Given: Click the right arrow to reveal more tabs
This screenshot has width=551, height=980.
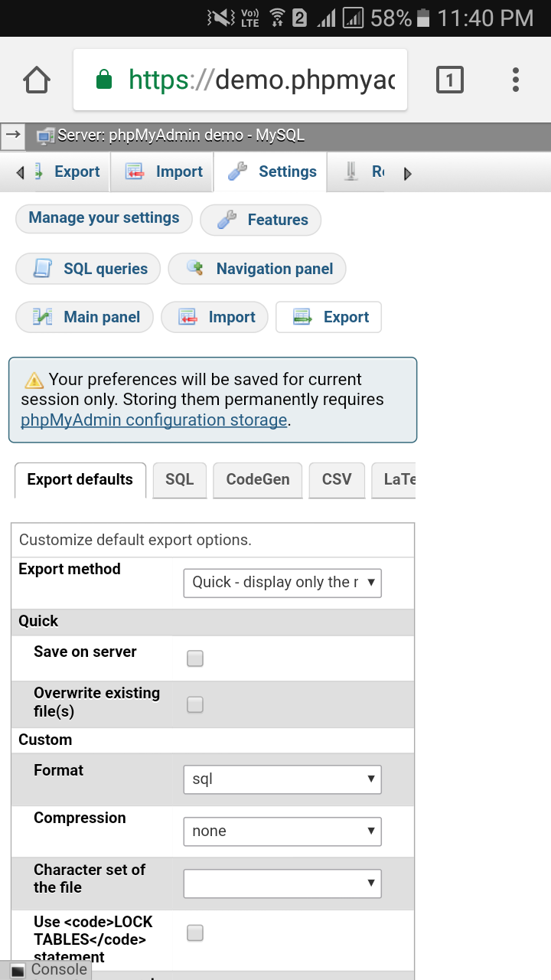Looking at the screenshot, I should click(x=408, y=173).
